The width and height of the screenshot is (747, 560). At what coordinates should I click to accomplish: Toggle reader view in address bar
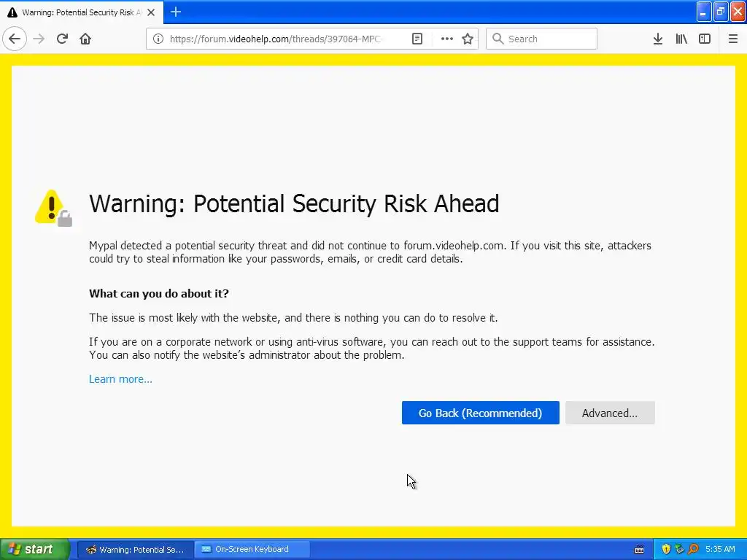click(x=417, y=39)
